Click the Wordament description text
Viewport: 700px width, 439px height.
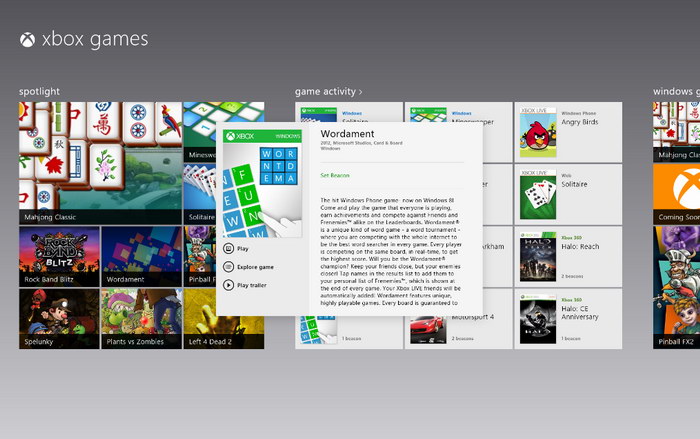point(391,251)
